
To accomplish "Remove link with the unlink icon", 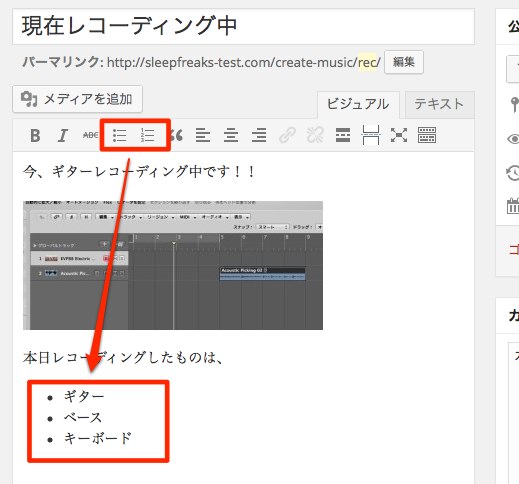I will pos(315,135).
